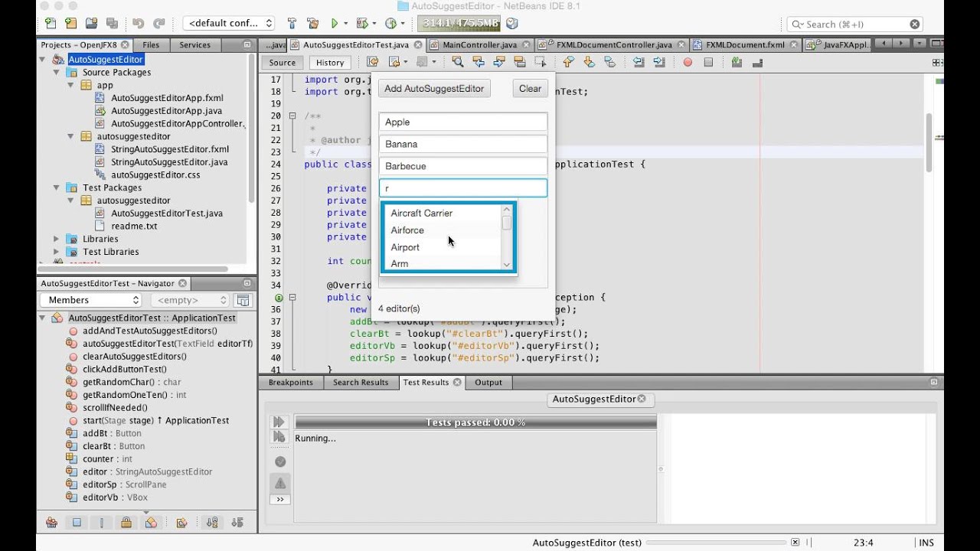The width and height of the screenshot is (980, 551).
Task: Click Sort by Source in Navigator
Action: (x=237, y=523)
